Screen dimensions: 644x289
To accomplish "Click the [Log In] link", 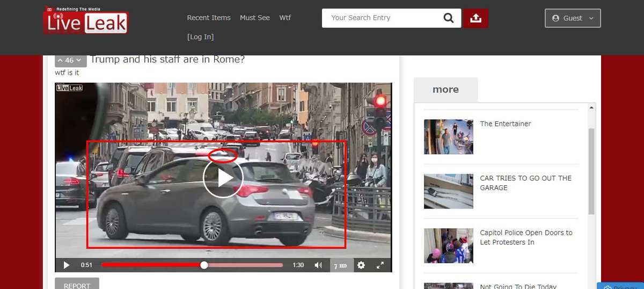I will [200, 37].
